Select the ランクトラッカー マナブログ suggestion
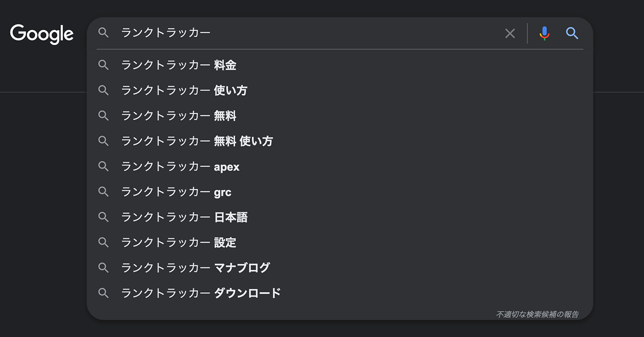Image resolution: width=644 pixels, height=337 pixels. tap(195, 268)
